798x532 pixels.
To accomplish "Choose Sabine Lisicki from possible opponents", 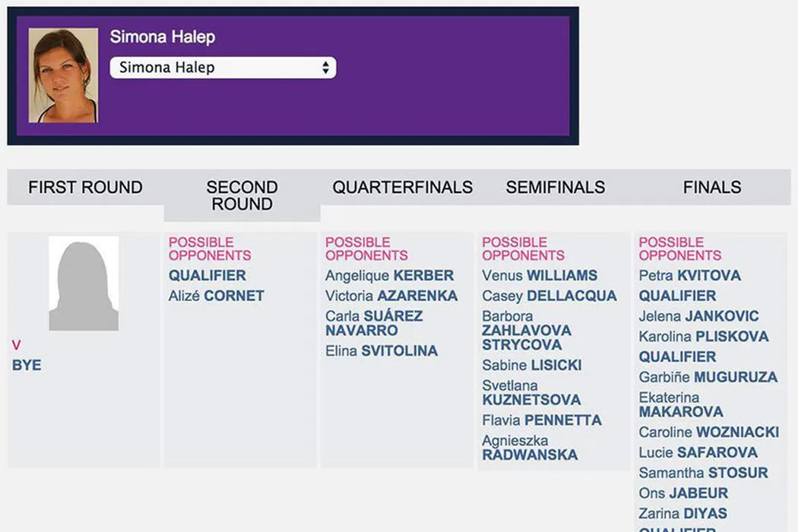I will point(531,366).
